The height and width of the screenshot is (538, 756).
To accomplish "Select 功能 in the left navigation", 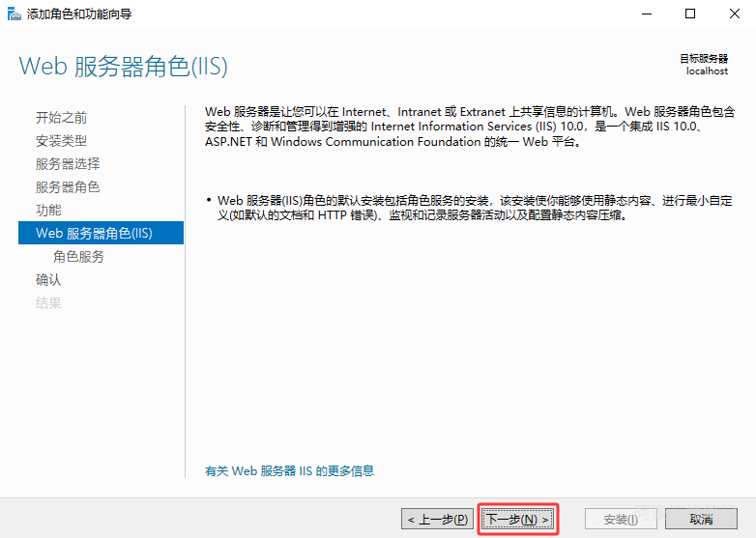I will click(x=48, y=210).
